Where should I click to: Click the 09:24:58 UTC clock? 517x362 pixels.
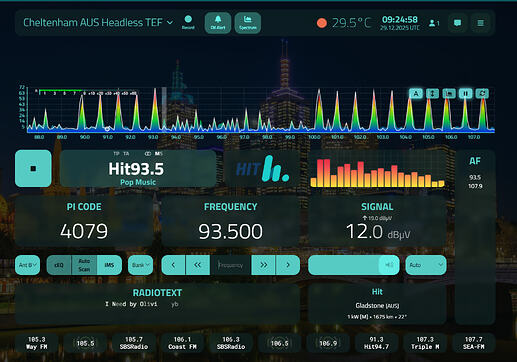pos(400,19)
